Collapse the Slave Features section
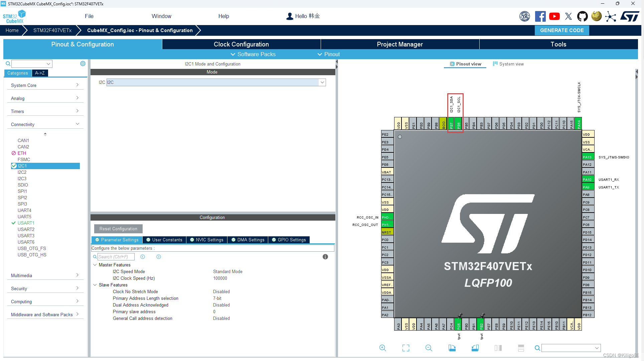 95,285
